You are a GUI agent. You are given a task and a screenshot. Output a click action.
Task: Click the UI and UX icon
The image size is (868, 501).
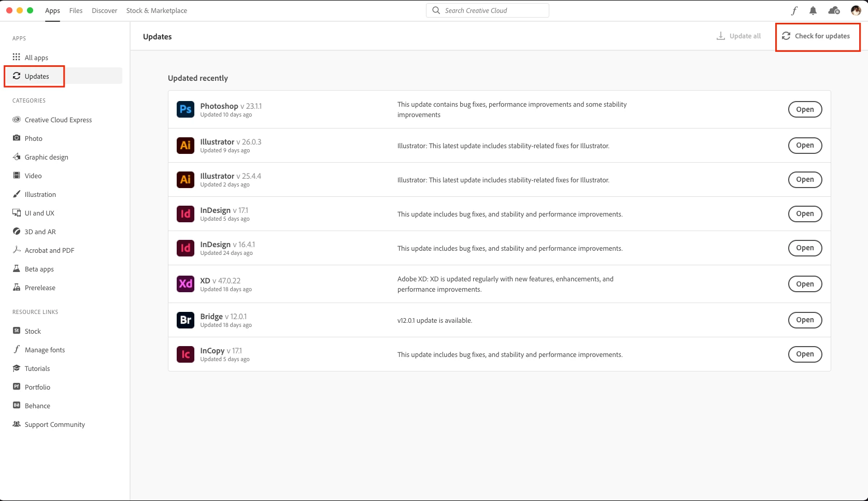tap(17, 212)
